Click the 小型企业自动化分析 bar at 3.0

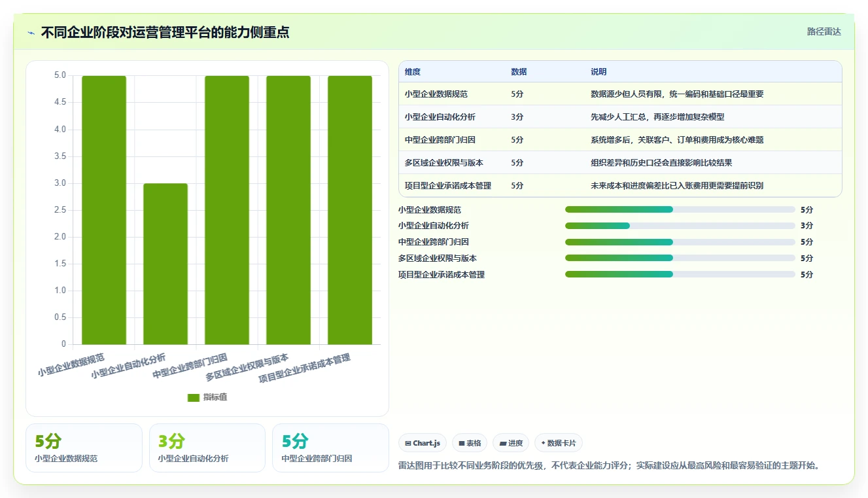pos(165,264)
